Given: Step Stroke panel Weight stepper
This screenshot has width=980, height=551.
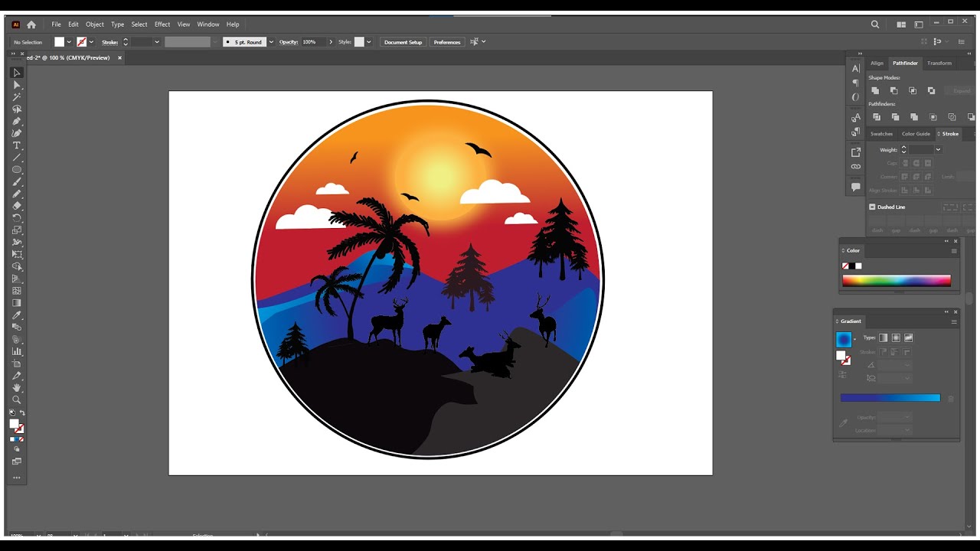Looking at the screenshot, I should (903, 150).
